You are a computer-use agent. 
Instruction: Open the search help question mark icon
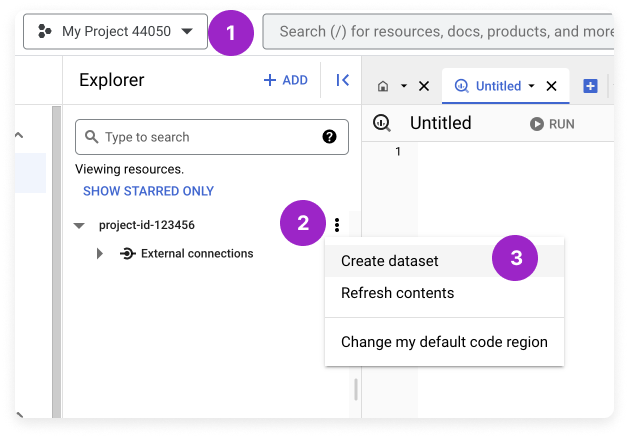[329, 137]
